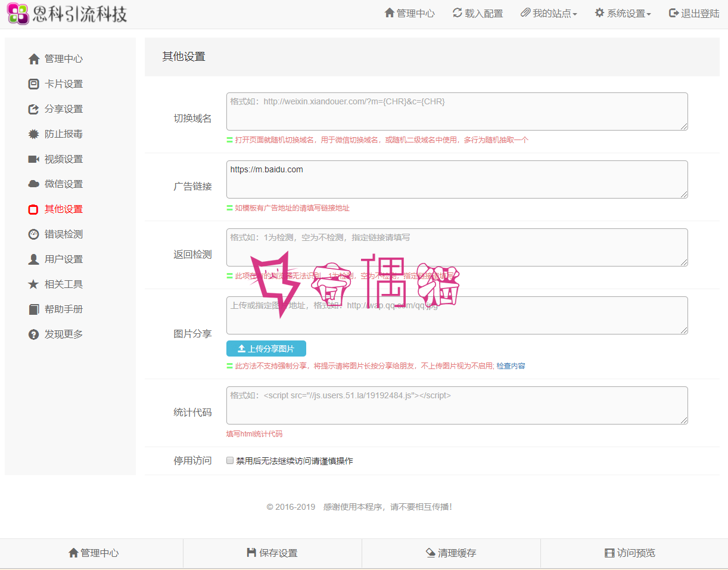
Task: Click the 其他设置 page heading
Action: (x=184, y=57)
